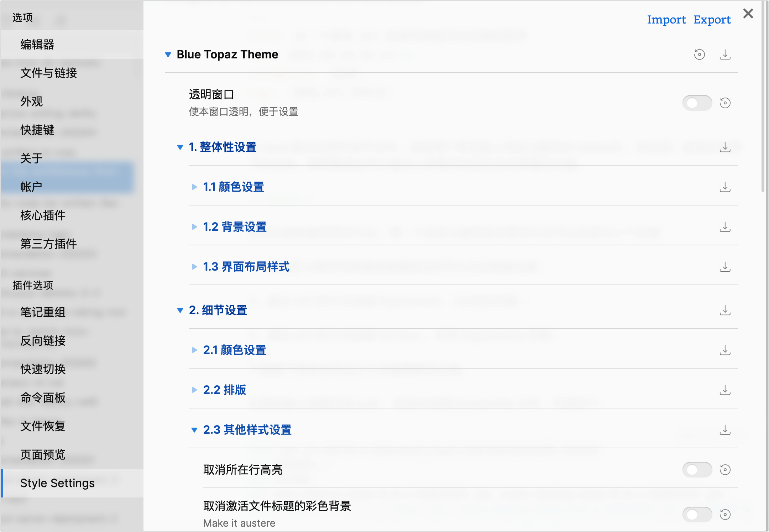Export the 2. 细节设置 section

coord(725,310)
